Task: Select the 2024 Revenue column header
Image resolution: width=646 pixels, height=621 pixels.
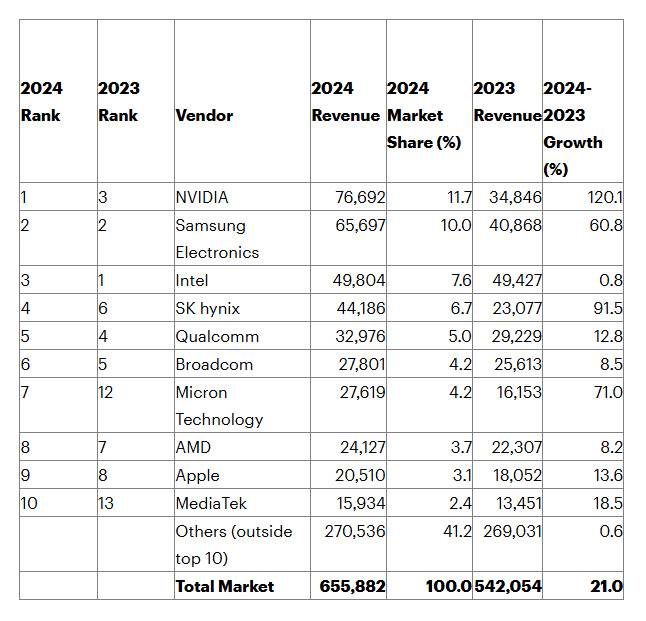Action: (346, 102)
